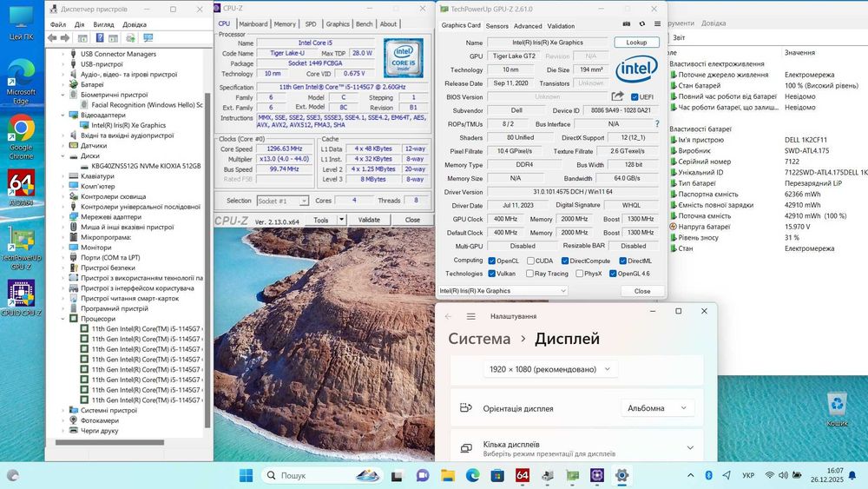Viewport: 868px width, 489px height.
Task: Open Recycle Bin on desktop
Action: (x=837, y=409)
